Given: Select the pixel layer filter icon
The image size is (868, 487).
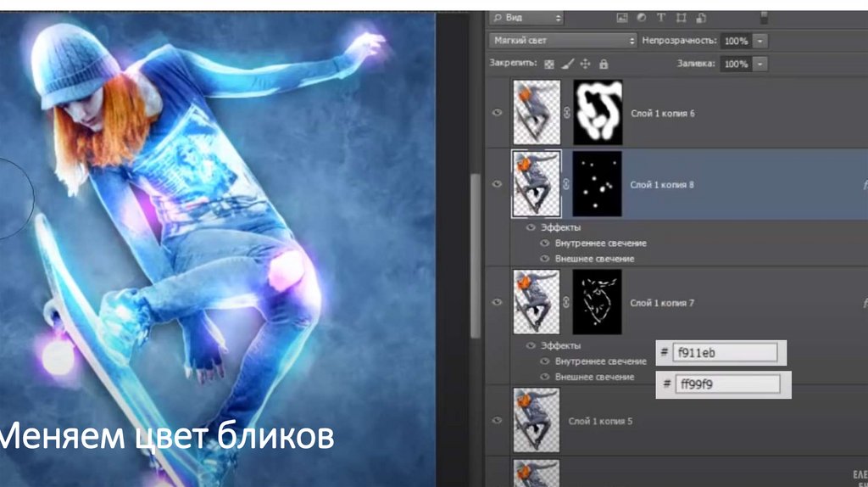Looking at the screenshot, I should 622,18.
